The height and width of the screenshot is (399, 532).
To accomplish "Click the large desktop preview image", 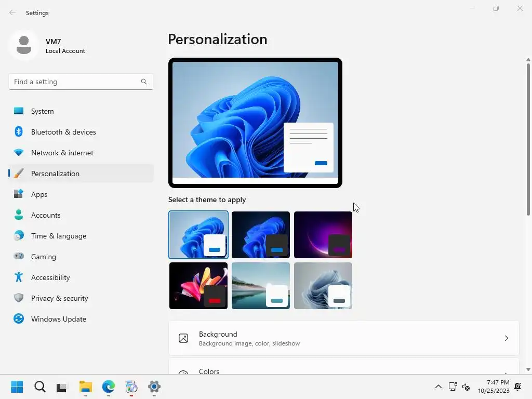I will 255,123.
